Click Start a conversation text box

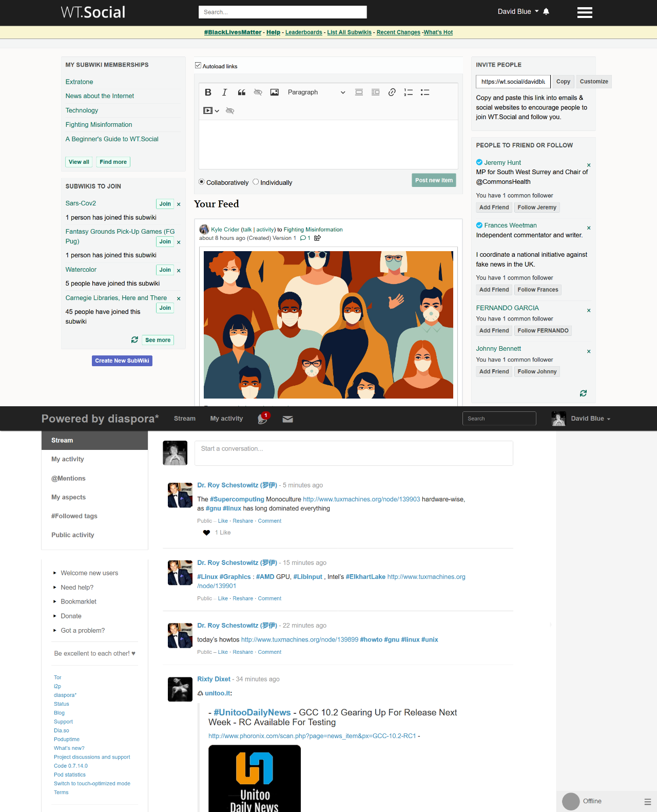click(x=354, y=453)
